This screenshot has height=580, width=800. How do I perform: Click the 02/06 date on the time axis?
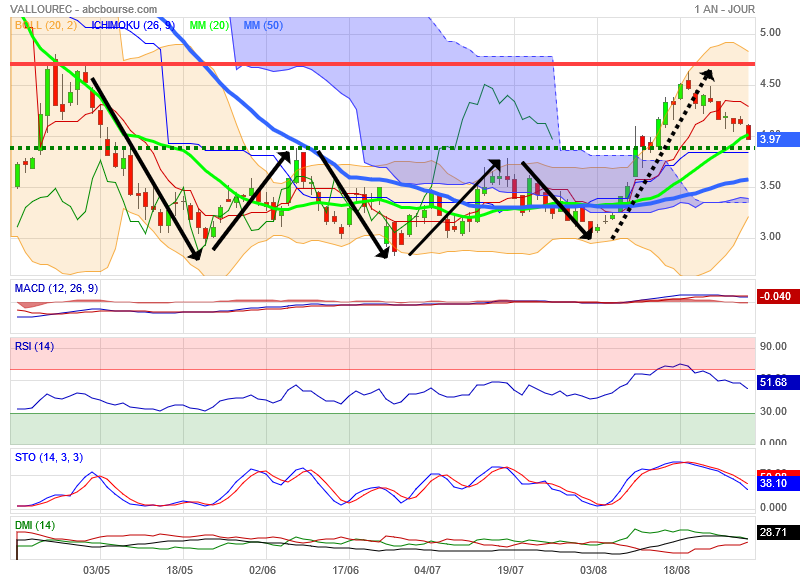coord(262,570)
